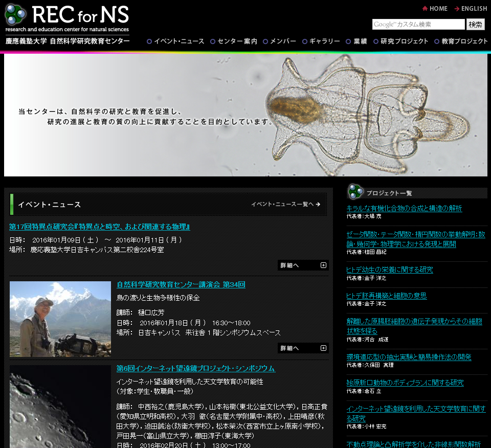Click the HOME house icon

[425, 9]
